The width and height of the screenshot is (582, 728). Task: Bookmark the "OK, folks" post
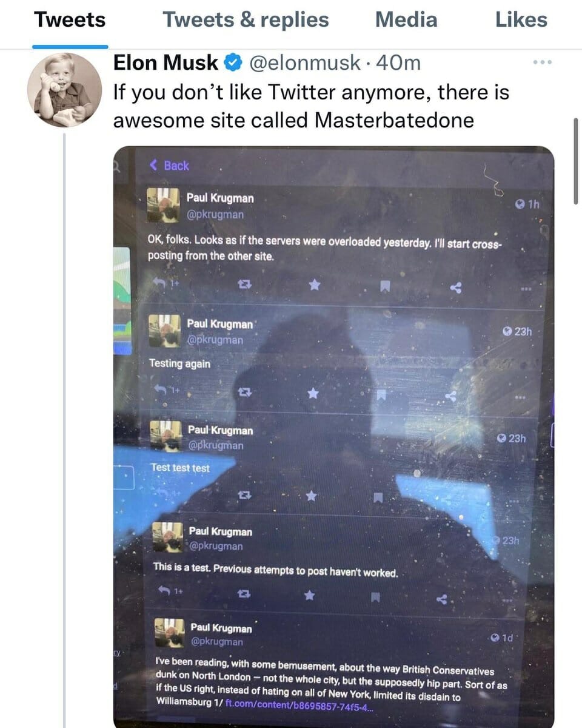[x=384, y=285]
